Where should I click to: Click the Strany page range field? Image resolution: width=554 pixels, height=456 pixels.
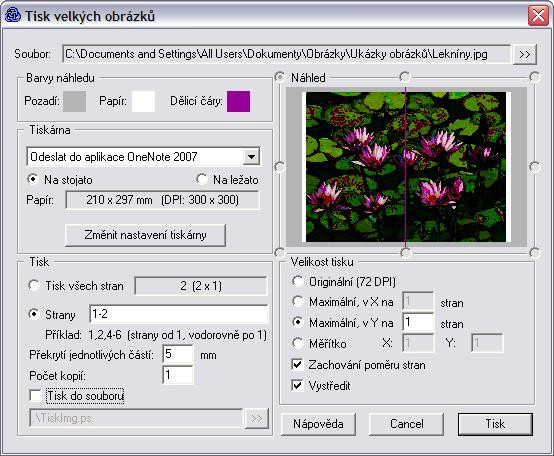pyautogui.click(x=179, y=314)
